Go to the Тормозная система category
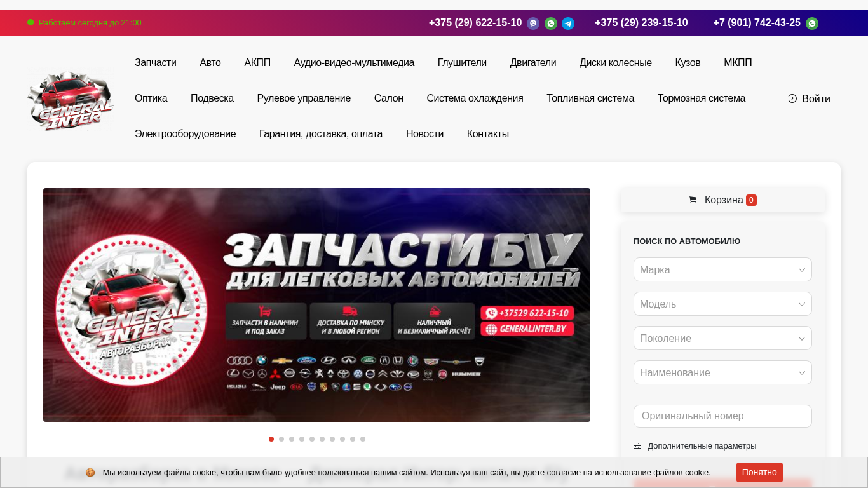The width and height of the screenshot is (868, 488). tap(702, 98)
